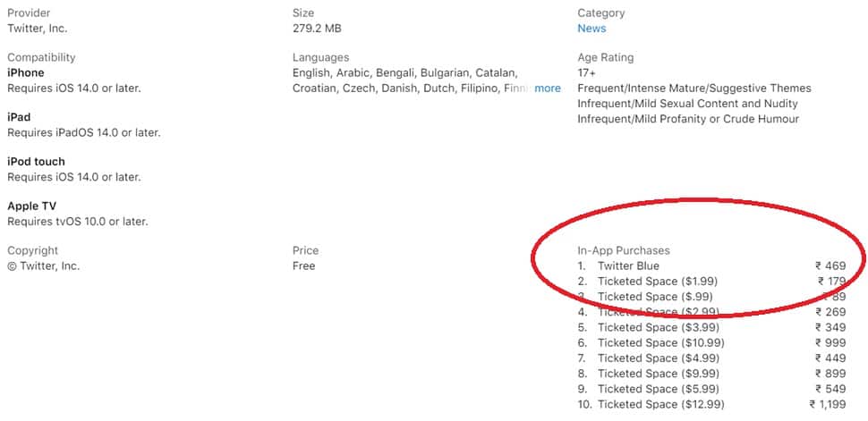Select Ticketed Space ($9.99) entry

(711, 374)
